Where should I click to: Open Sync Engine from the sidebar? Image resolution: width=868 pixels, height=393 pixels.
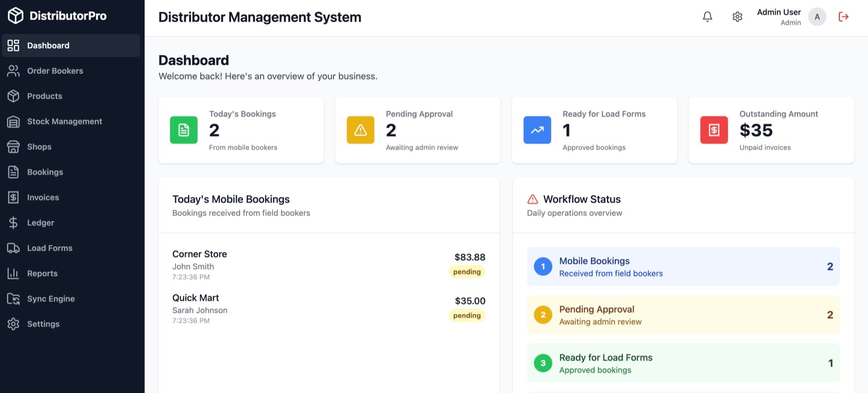[71, 298]
